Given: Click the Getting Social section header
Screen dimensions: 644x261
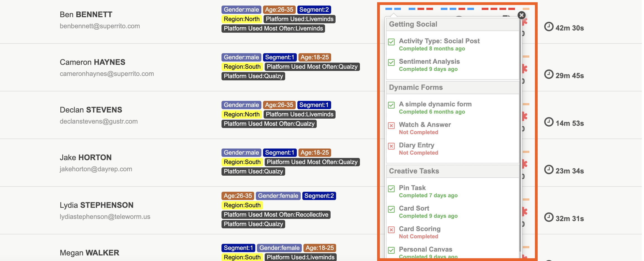Looking at the screenshot, I should tap(413, 24).
